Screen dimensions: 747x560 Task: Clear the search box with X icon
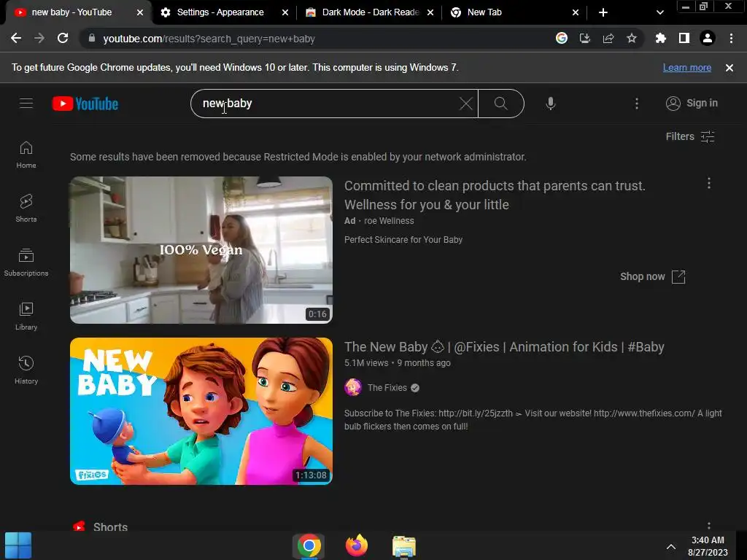click(466, 104)
